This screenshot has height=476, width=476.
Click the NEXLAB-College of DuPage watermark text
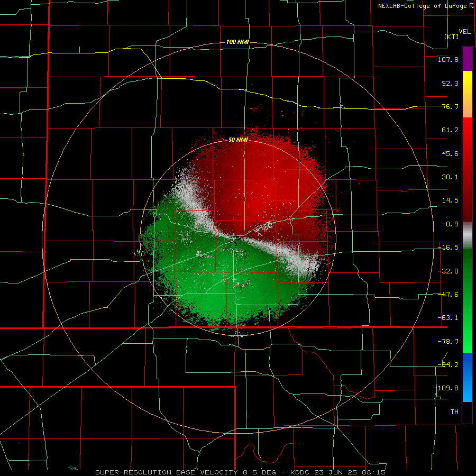425,6
